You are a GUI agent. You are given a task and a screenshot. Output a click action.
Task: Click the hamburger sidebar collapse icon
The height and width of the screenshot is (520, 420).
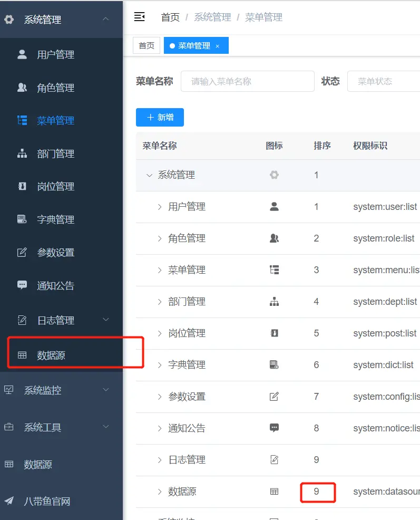(x=139, y=17)
